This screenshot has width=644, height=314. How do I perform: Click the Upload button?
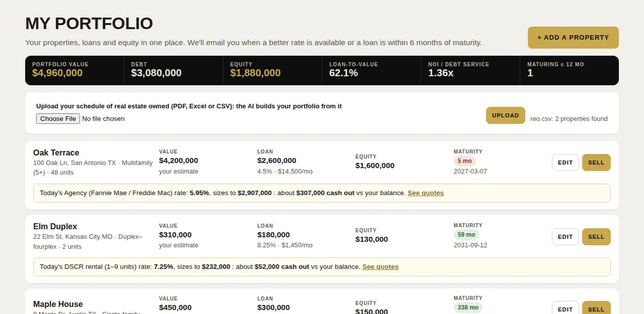506,115
